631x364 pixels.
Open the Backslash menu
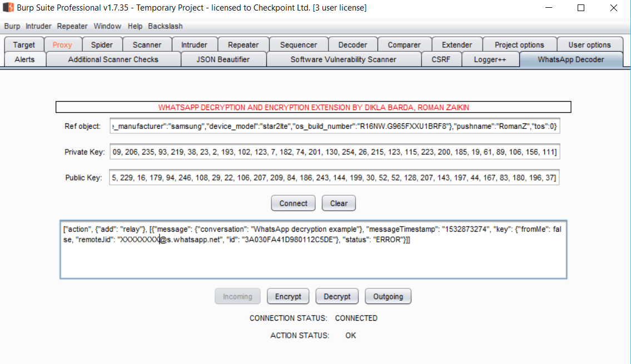pos(165,26)
